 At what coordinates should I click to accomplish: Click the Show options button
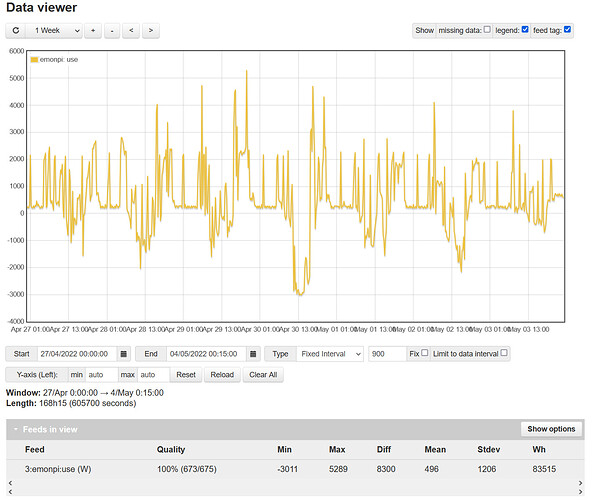[551, 429]
